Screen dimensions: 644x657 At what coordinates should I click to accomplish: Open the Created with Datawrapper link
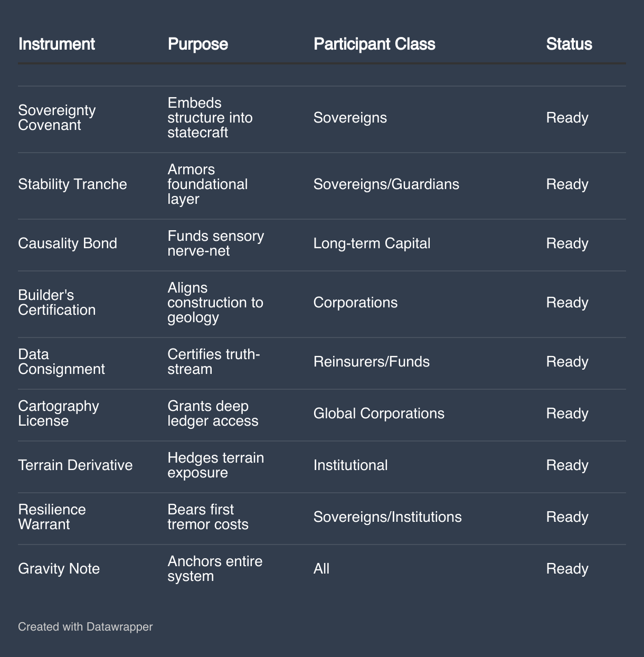[85, 627]
